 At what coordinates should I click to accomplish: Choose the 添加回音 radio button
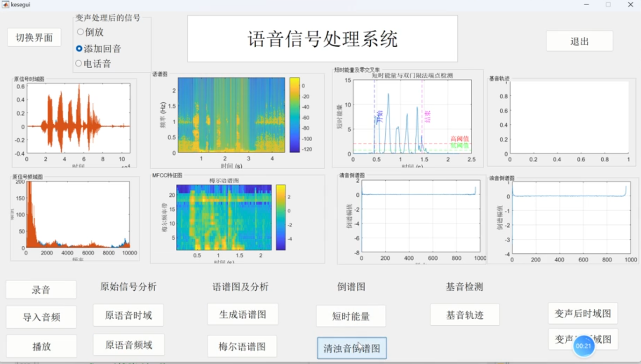79,49
